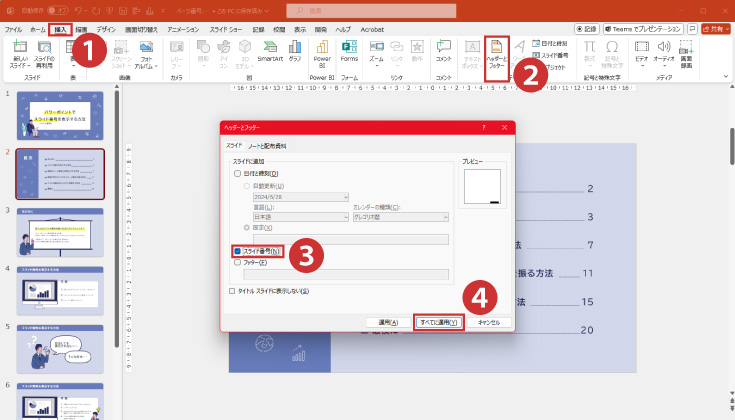The image size is (735, 420).
Task: Click the Apply to All button
Action: (439, 322)
